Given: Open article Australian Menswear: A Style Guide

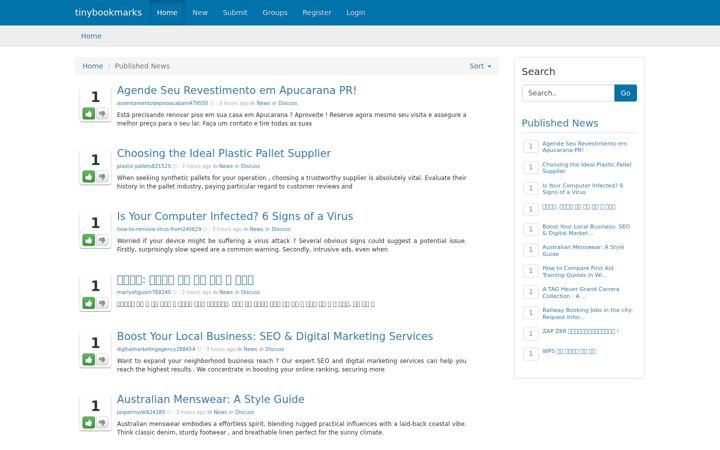Looking at the screenshot, I should [x=210, y=399].
